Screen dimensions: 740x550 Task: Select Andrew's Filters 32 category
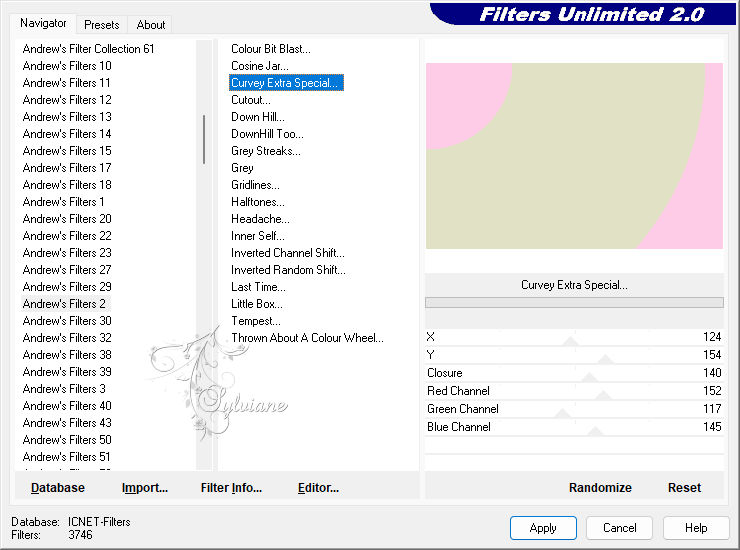67,338
